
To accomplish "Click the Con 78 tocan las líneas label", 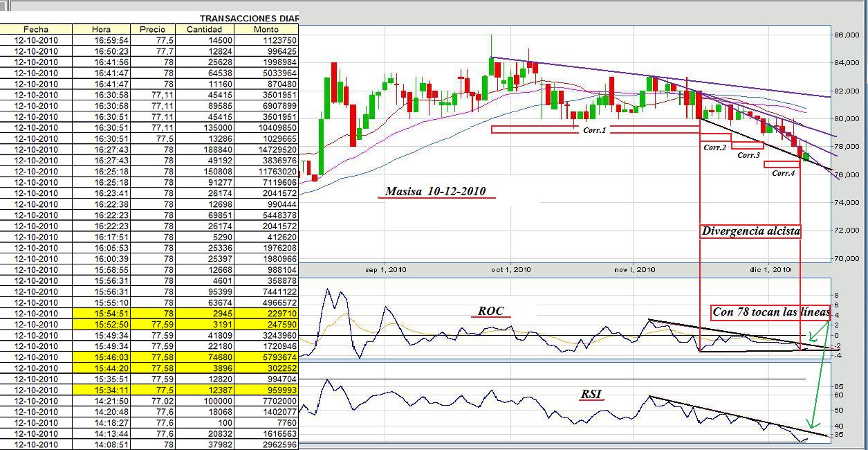I will pos(770,312).
